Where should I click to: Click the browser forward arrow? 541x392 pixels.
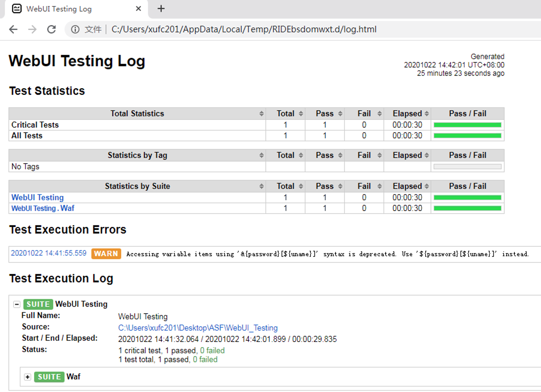click(32, 29)
